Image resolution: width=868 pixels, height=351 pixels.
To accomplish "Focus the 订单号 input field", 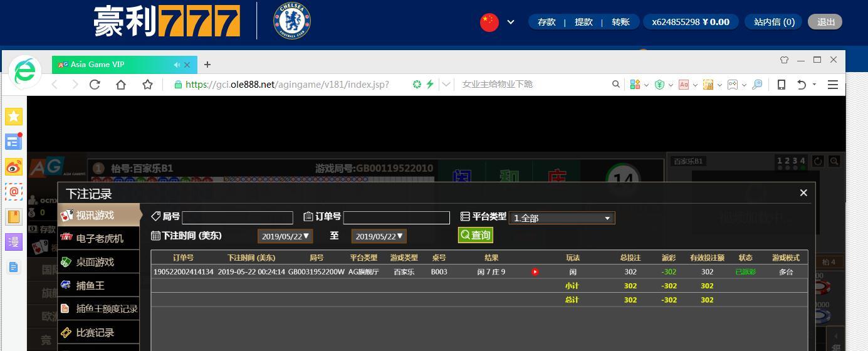I will (x=397, y=217).
